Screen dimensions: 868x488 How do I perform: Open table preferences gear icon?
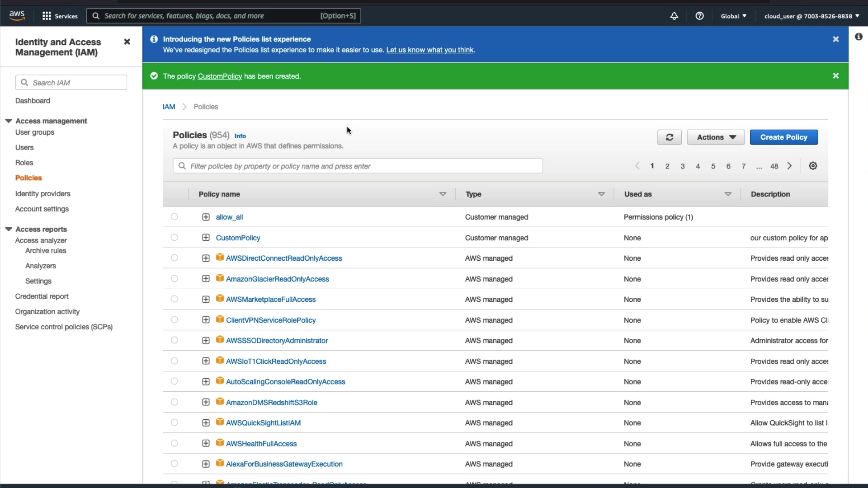coord(813,166)
